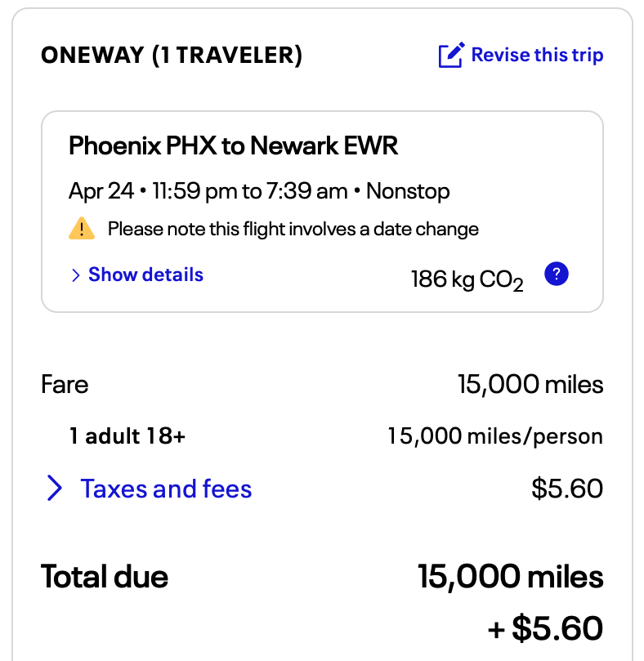Click the ONEWAY (1 TRAVELER) heading
The image size is (644, 661).
tap(172, 56)
